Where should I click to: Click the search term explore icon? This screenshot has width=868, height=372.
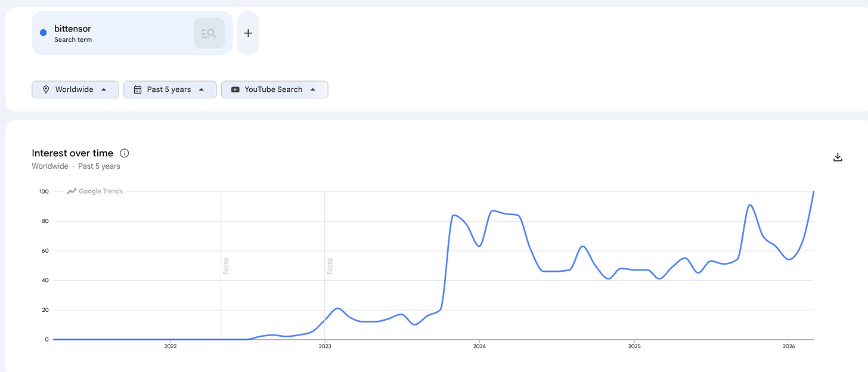click(209, 33)
